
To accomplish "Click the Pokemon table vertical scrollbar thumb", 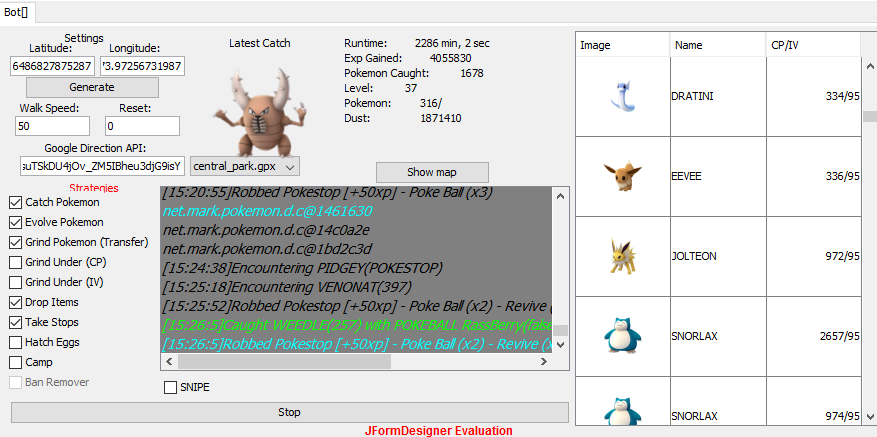I will [870, 116].
